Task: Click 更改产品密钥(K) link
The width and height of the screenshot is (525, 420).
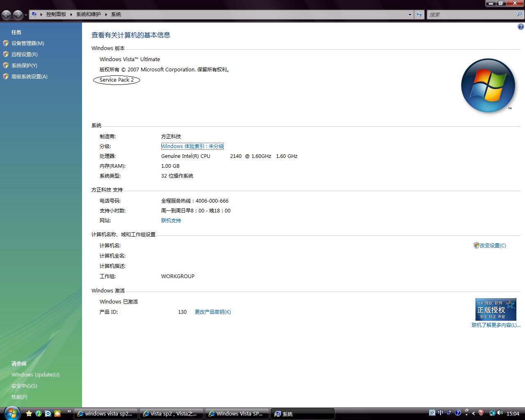Action: (x=213, y=312)
